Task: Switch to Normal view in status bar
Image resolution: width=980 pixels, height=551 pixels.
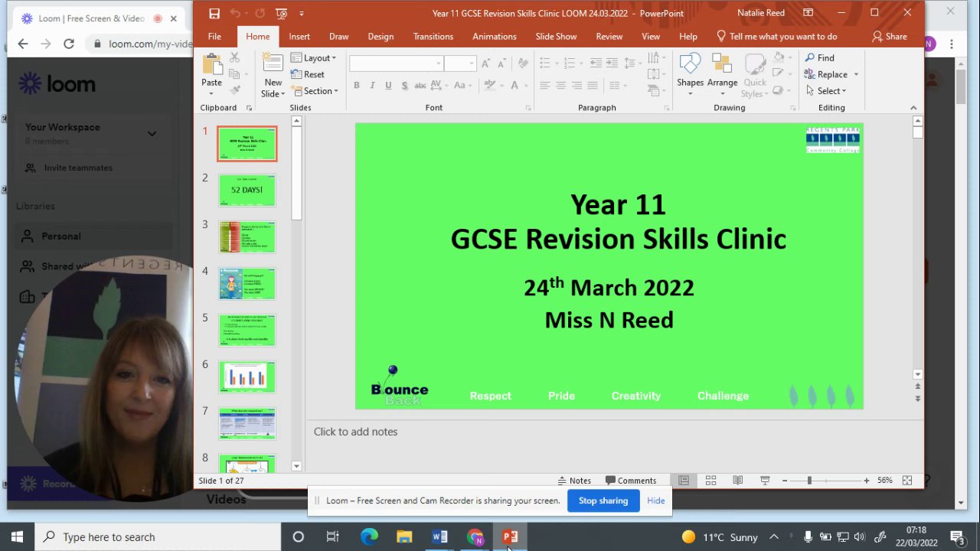Action: (x=684, y=481)
